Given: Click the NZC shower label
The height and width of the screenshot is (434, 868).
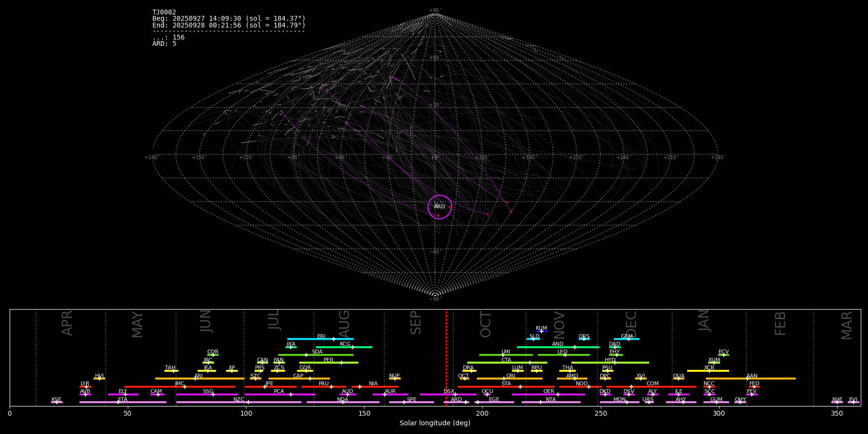Looking at the screenshot, I should [239, 400].
